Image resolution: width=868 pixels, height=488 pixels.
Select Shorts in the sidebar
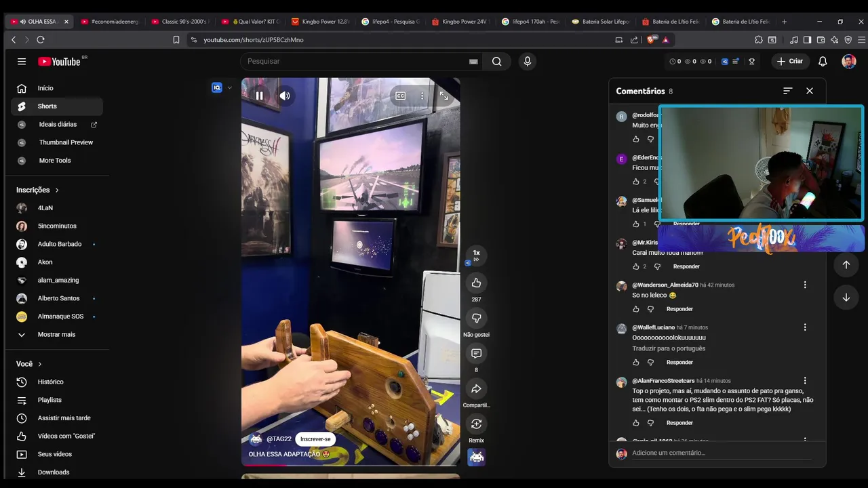pyautogui.click(x=57, y=106)
